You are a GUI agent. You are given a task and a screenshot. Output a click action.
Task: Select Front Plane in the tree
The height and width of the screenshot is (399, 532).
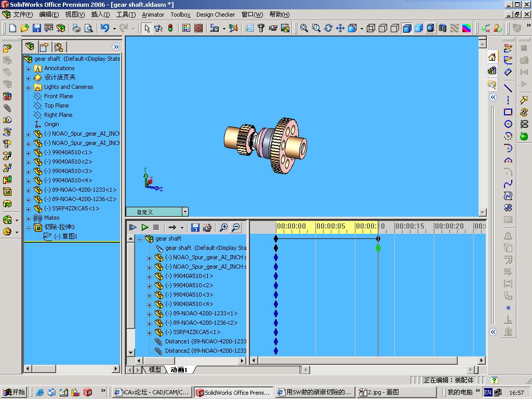click(58, 96)
